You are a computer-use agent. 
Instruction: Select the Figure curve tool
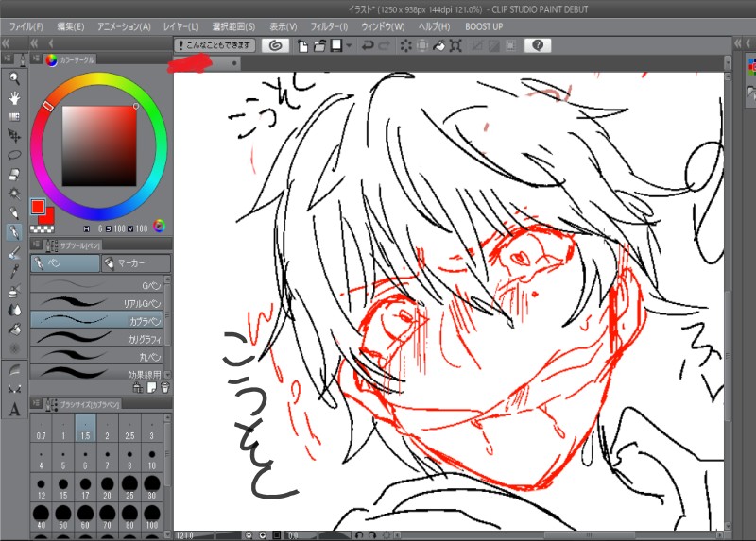coord(14,370)
